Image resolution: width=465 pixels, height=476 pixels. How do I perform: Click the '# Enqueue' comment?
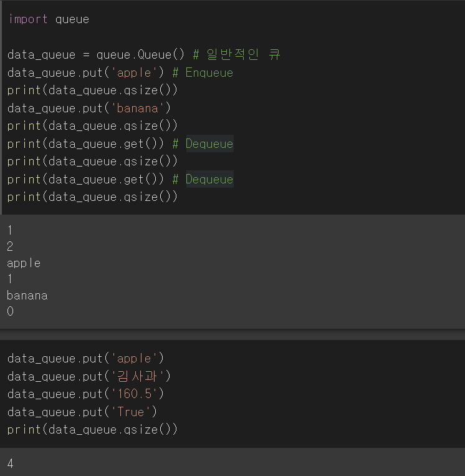(x=203, y=73)
